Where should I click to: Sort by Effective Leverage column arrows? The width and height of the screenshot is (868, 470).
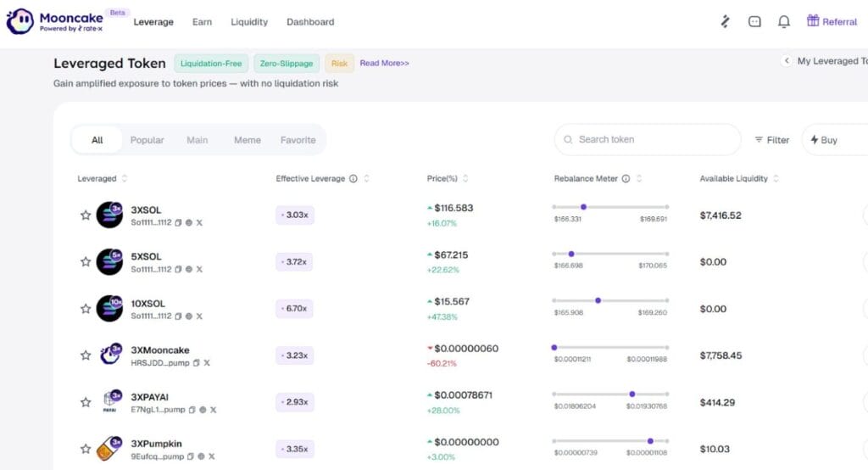tap(366, 178)
